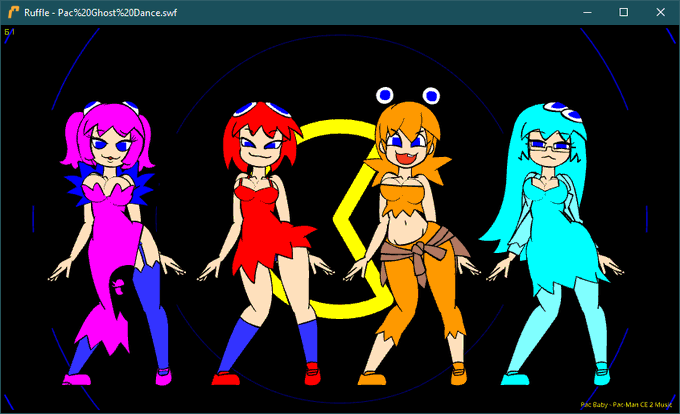This screenshot has height=414, width=680.
Task: Click the Pac%20Ghost%20Dance.swf window title text
Action: pyautogui.click(x=100, y=13)
